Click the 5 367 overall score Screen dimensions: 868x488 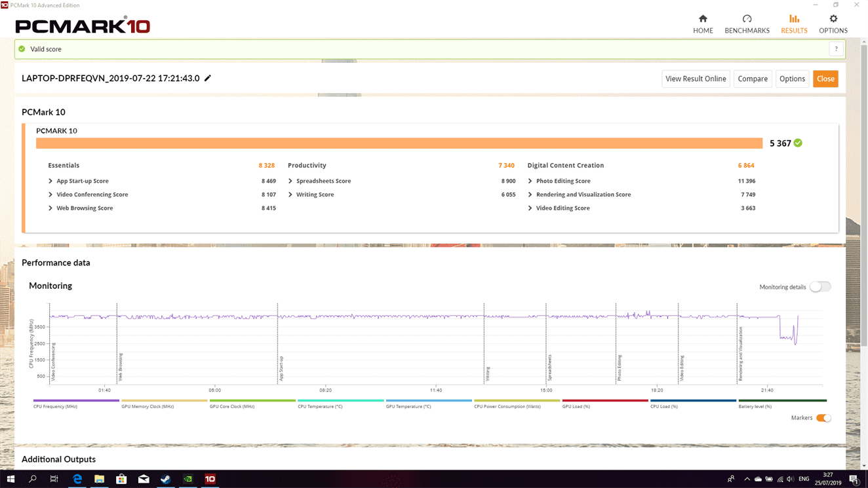coord(780,143)
